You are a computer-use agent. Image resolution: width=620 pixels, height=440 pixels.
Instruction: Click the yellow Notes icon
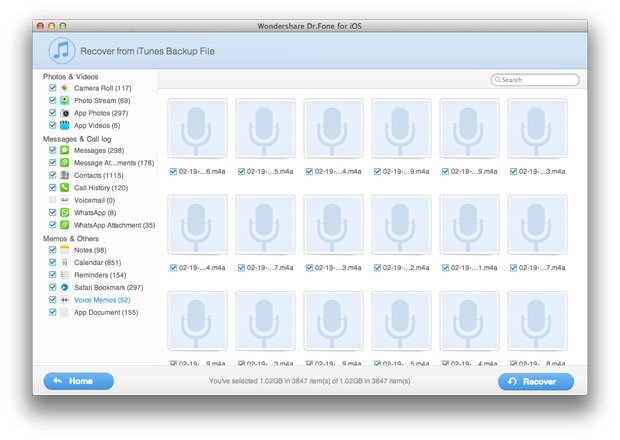click(x=64, y=250)
